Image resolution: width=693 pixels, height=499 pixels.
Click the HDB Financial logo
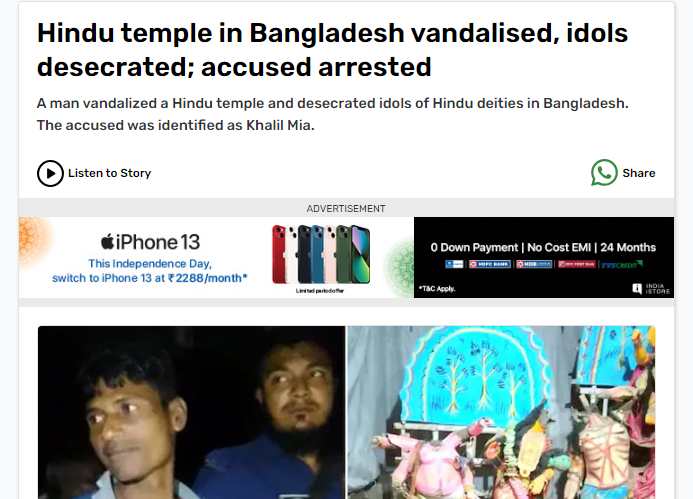click(534, 264)
